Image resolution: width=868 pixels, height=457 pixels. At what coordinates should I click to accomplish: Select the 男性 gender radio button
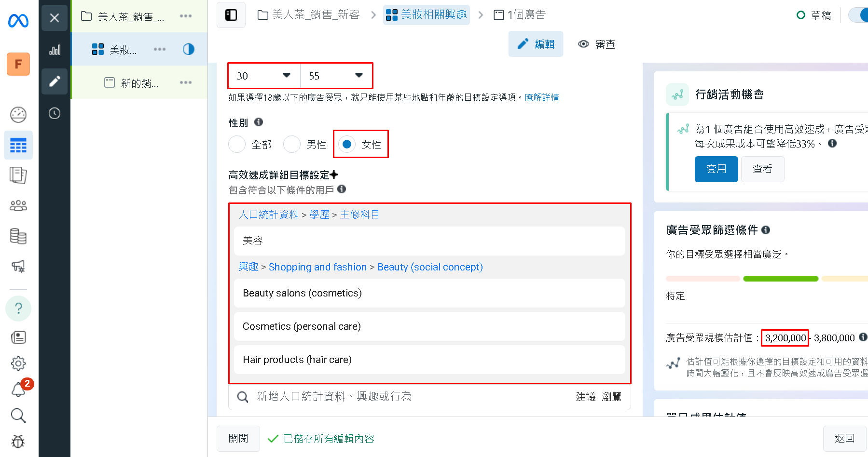292,144
